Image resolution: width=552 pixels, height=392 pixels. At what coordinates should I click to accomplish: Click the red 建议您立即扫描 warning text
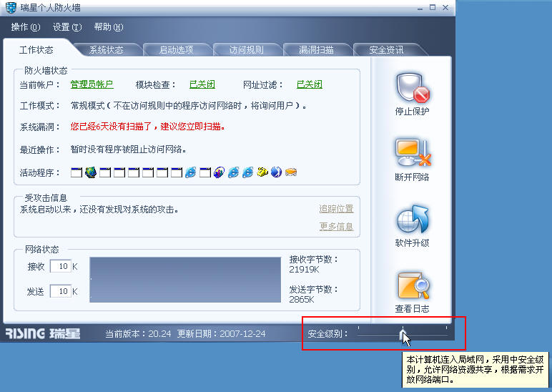coord(192,126)
